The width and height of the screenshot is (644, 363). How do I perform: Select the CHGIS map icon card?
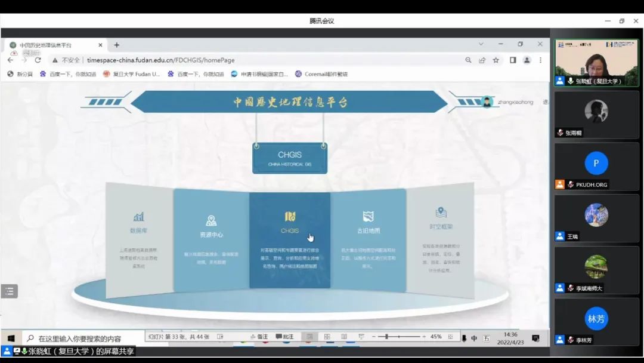click(290, 217)
